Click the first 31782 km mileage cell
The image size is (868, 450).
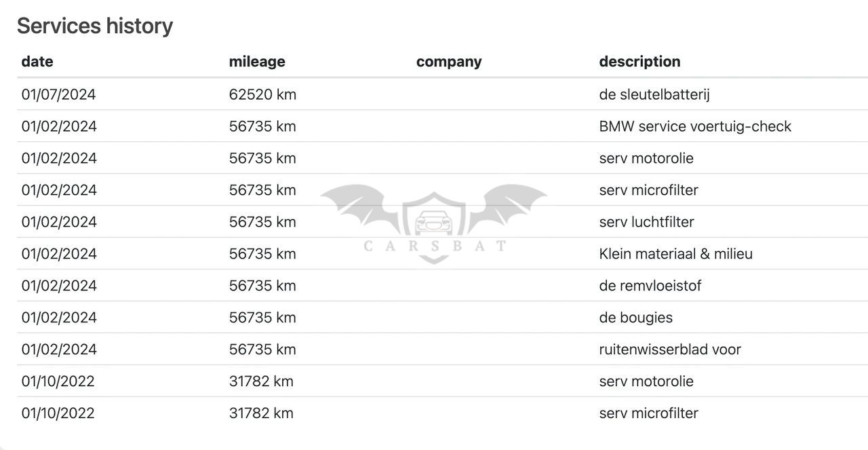[x=262, y=381]
